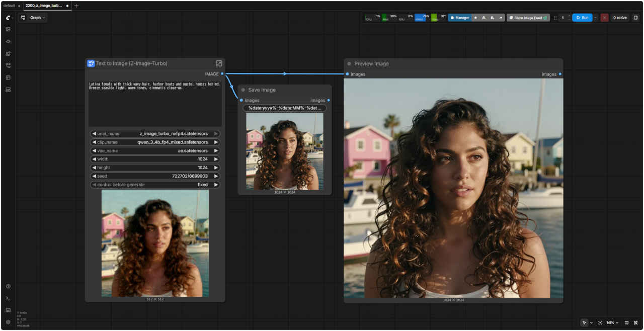
Task: Open the settings gear icon
Action: [8, 322]
